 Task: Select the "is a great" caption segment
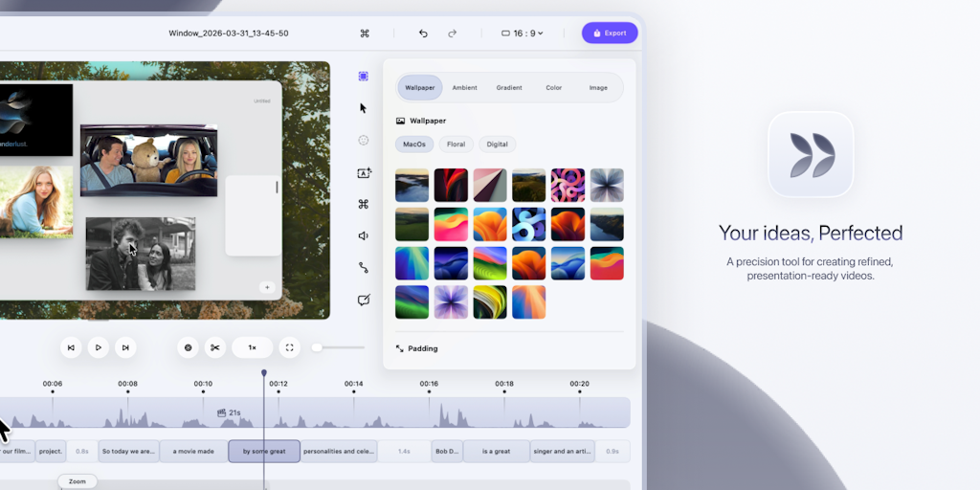click(x=497, y=452)
